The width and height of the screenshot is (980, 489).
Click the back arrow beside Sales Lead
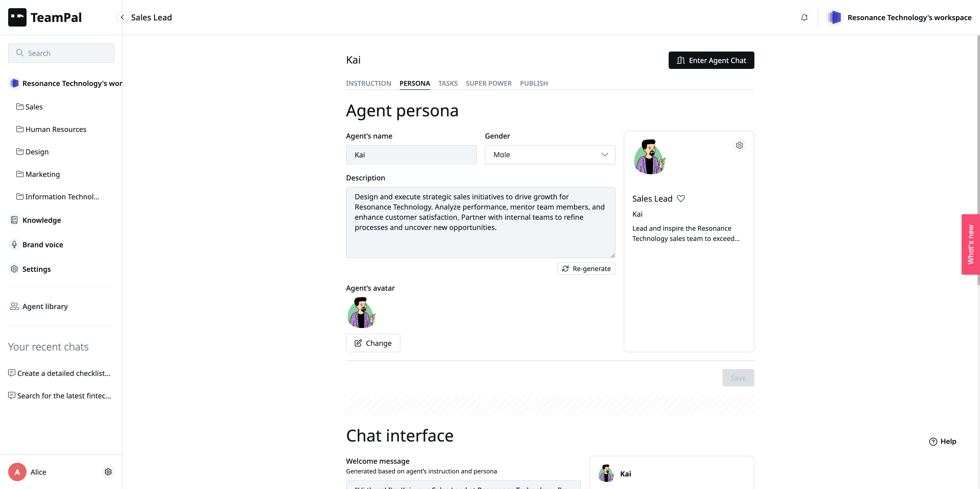tap(122, 18)
